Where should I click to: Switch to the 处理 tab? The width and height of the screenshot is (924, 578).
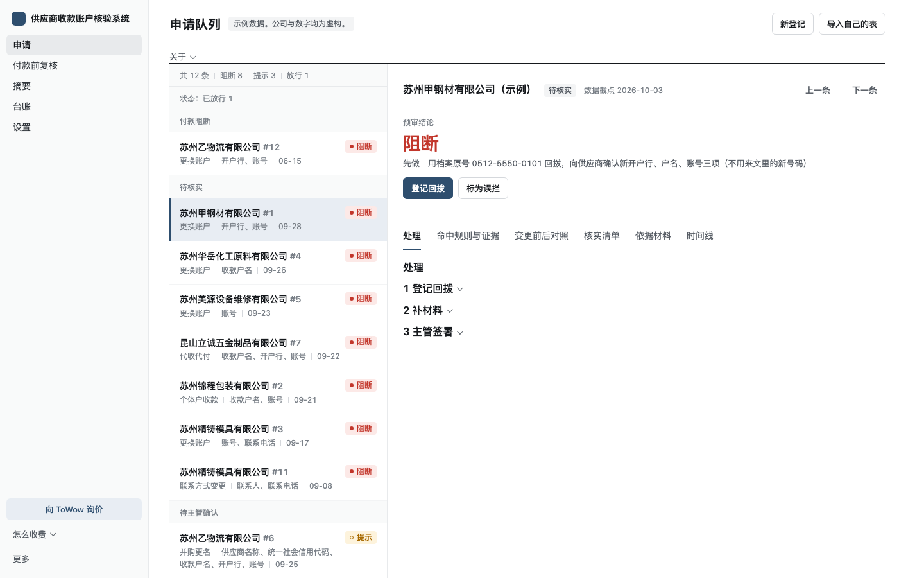pos(412,236)
